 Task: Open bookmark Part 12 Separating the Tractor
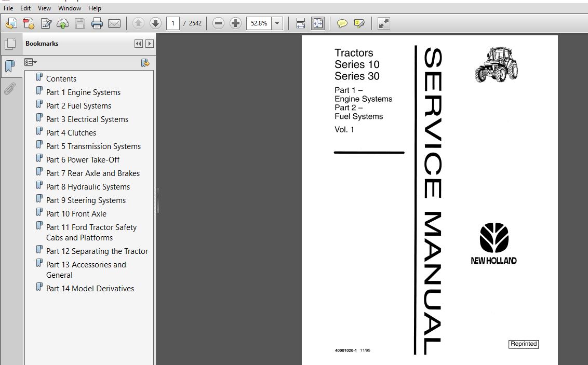coord(97,251)
